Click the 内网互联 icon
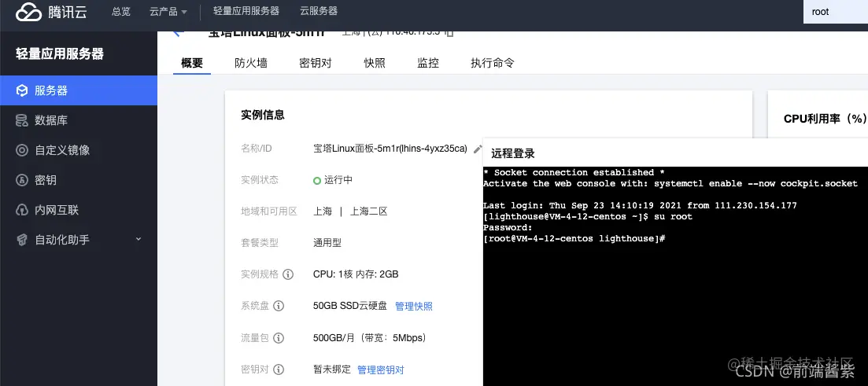The image size is (868, 386). coord(21,210)
